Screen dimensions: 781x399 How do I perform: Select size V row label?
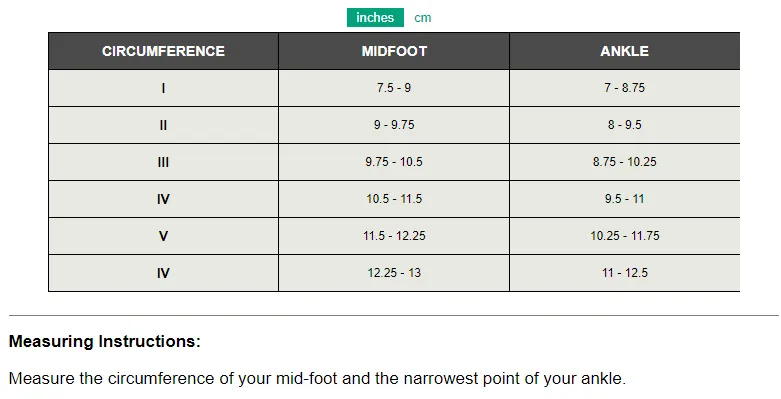point(163,236)
